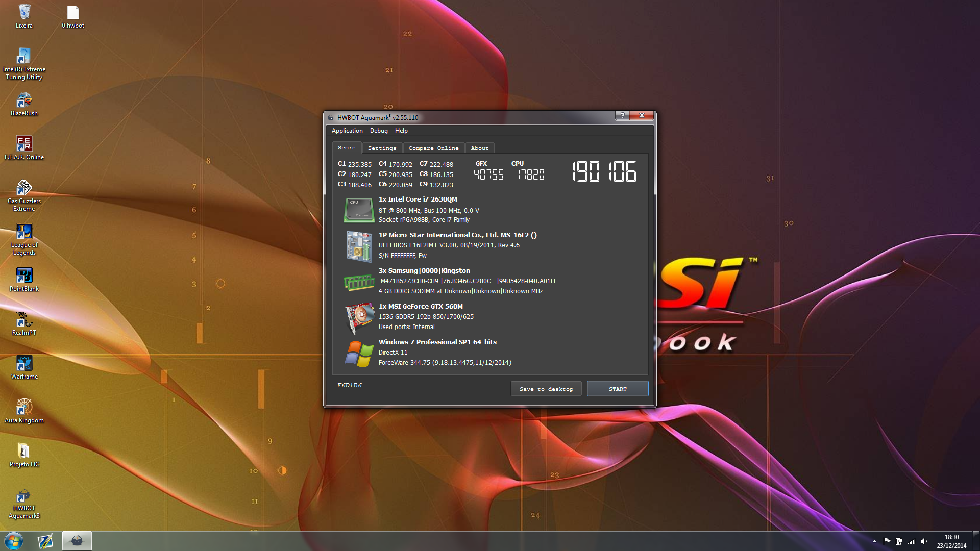Screen dimensions: 980x551
Task: Click the Socket rPGA988B line
Action: 424,220
